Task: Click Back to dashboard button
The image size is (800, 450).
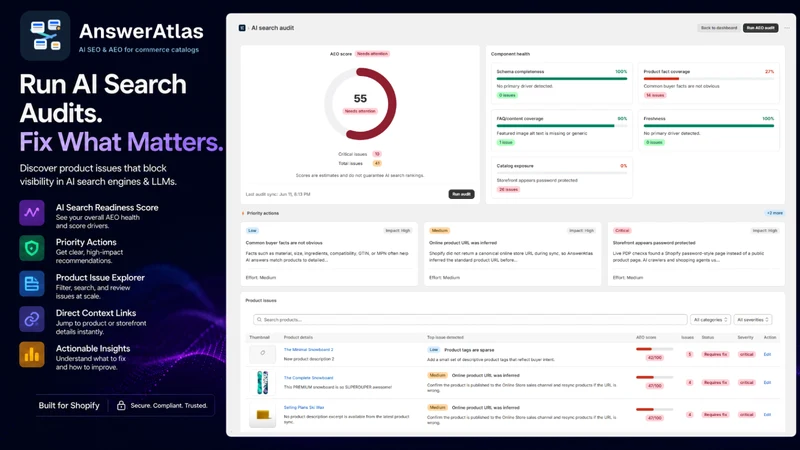Action: 719,28
